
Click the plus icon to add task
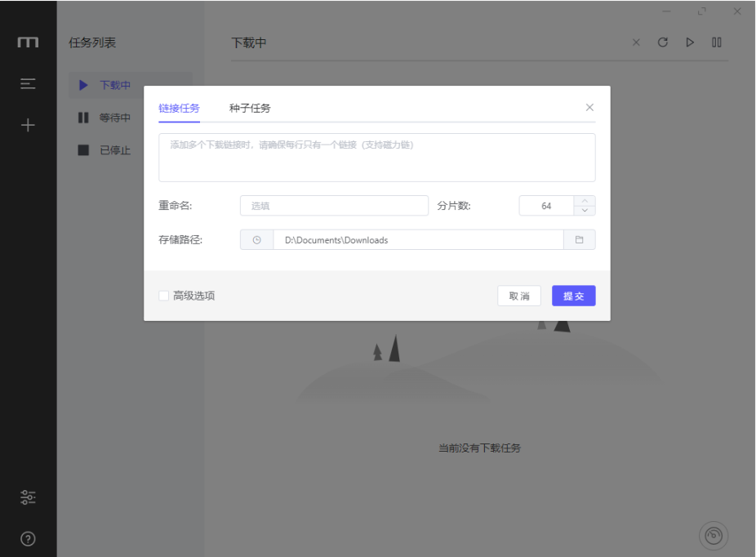[x=28, y=125]
